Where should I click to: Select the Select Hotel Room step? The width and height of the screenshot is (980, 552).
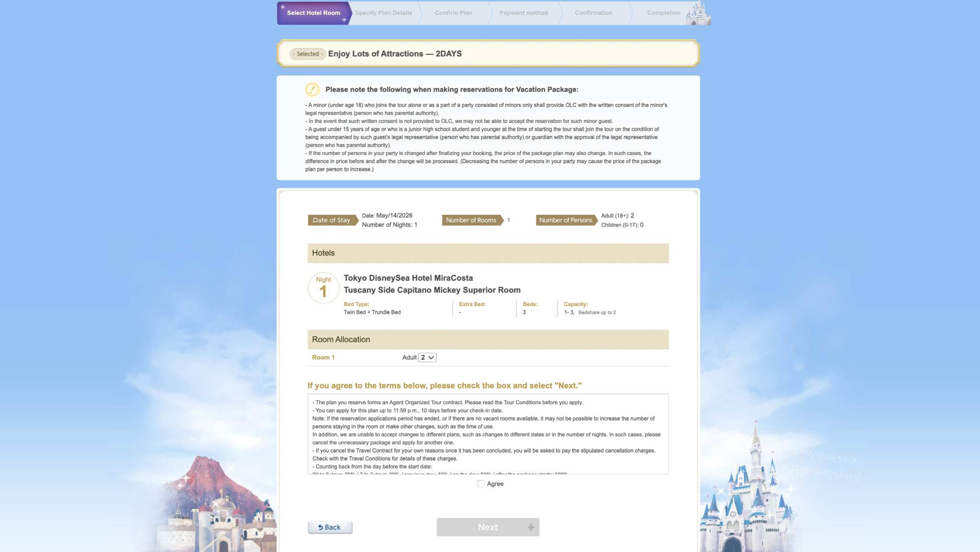point(313,13)
